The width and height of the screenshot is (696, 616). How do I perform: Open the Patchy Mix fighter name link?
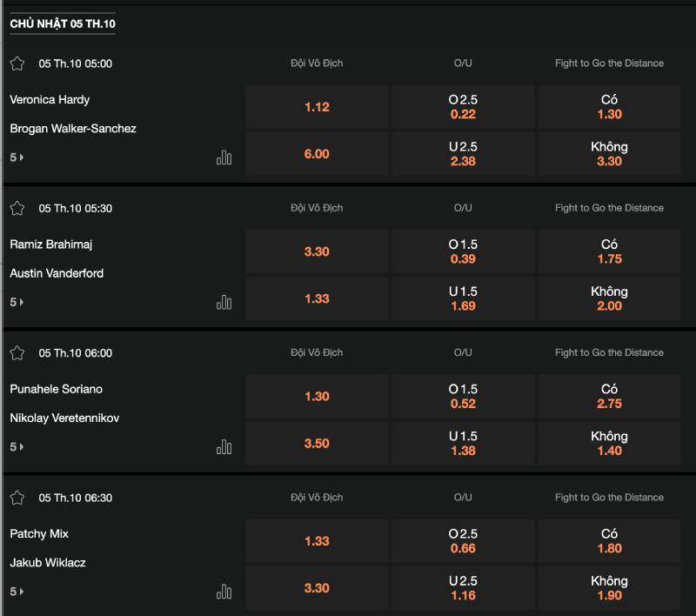coord(39,533)
